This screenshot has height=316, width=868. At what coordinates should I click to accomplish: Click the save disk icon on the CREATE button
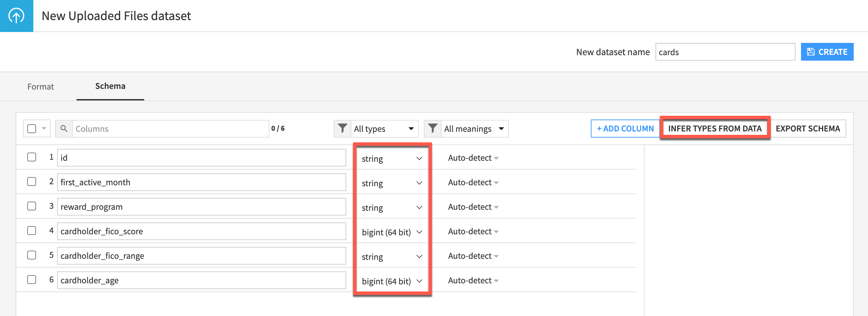811,51
